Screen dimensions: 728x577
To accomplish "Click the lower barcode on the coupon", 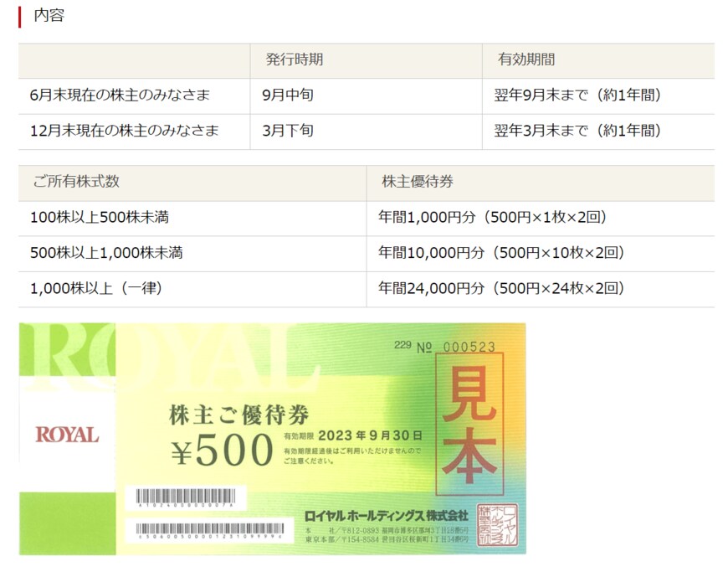I will (x=209, y=530).
